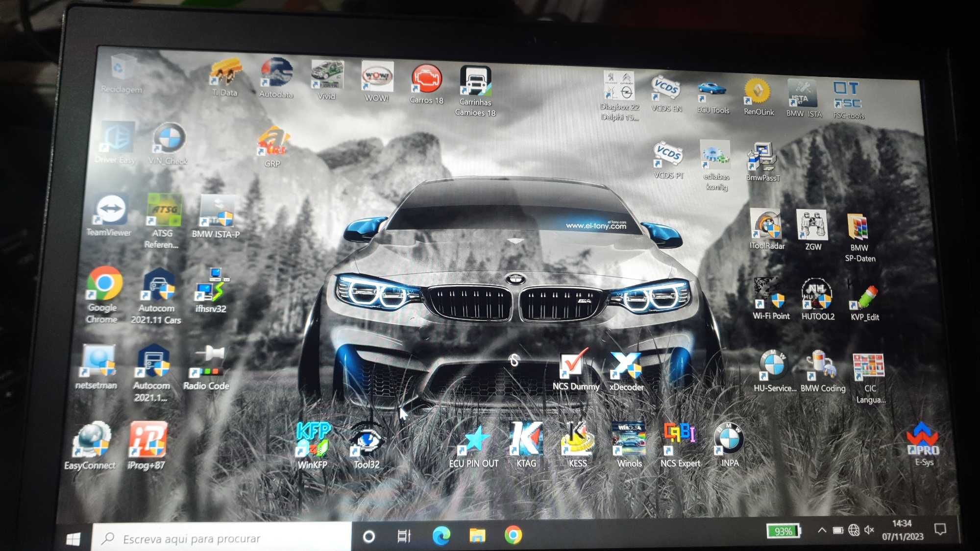Image resolution: width=980 pixels, height=551 pixels.
Task: Open the WOW! application shortcut
Action: coord(377,81)
